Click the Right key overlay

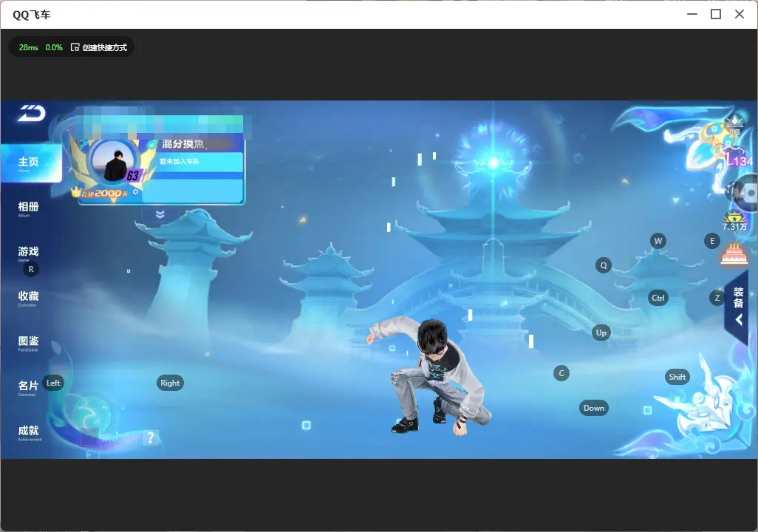(x=170, y=383)
